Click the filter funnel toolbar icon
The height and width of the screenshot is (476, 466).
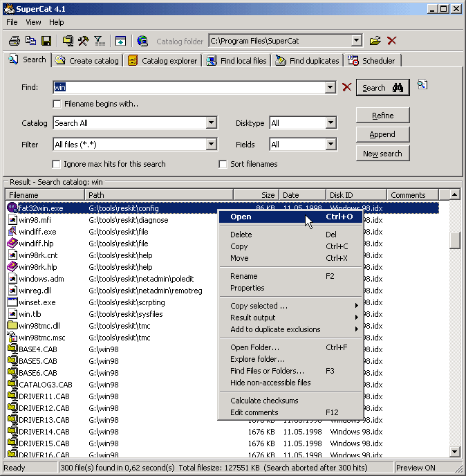coord(99,41)
